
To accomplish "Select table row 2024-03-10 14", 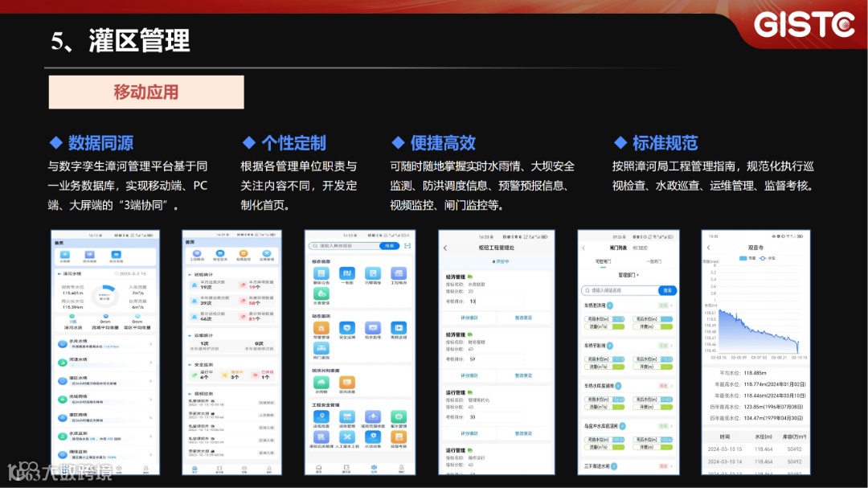I will coord(755,462).
